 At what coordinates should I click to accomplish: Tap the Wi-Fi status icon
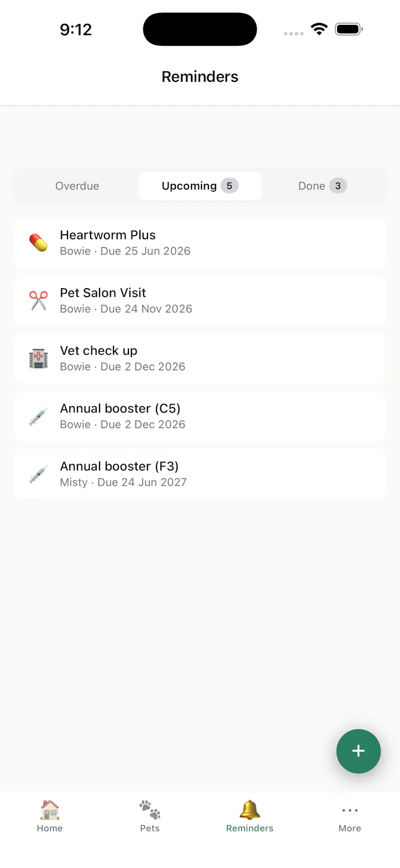click(x=319, y=29)
